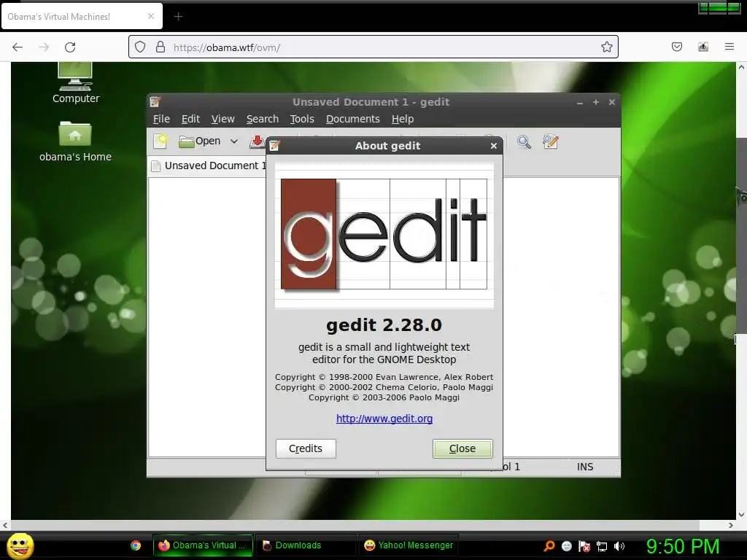Open the smiley face start menu button
This screenshot has width=747, height=560.
[20, 545]
